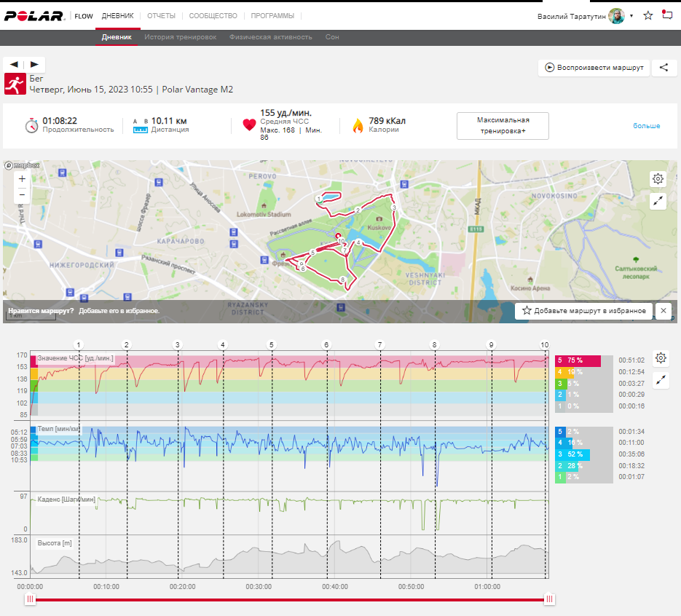Click lap marker 5 on chart
The height and width of the screenshot is (616, 681).
click(272, 344)
